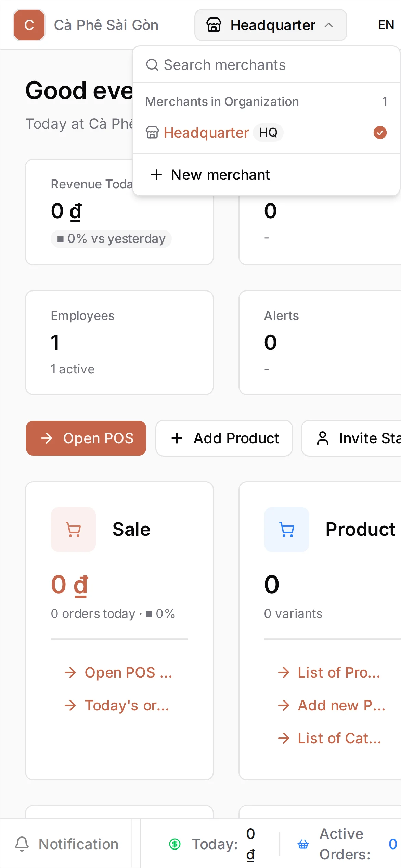
Task: Click 1 active employees text
Action: click(x=73, y=369)
